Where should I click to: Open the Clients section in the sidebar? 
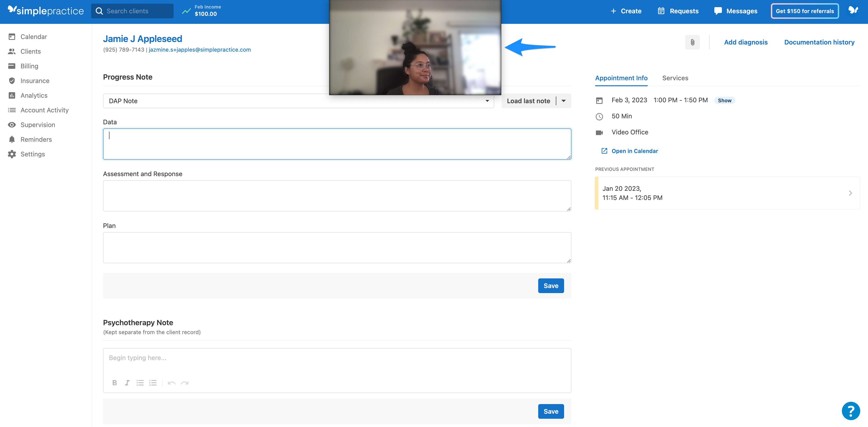(31, 51)
